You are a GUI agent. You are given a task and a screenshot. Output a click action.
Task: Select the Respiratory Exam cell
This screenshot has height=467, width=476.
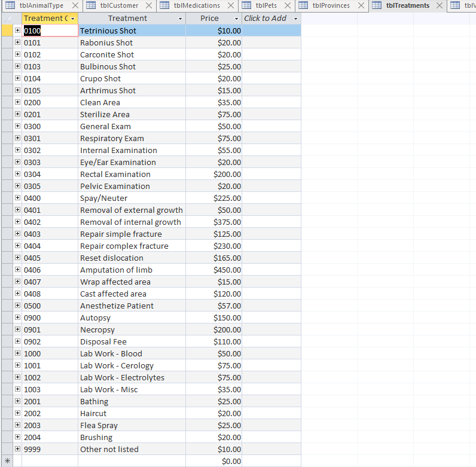click(132, 138)
